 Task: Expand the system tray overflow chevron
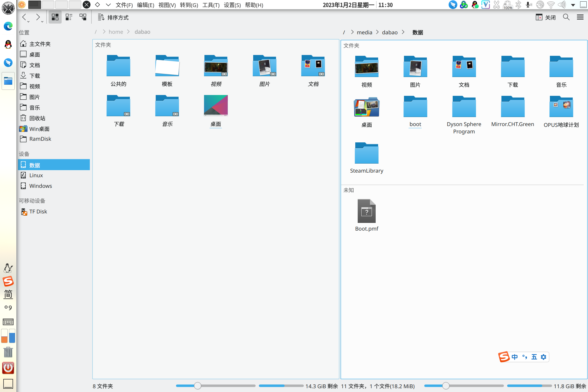click(x=573, y=5)
